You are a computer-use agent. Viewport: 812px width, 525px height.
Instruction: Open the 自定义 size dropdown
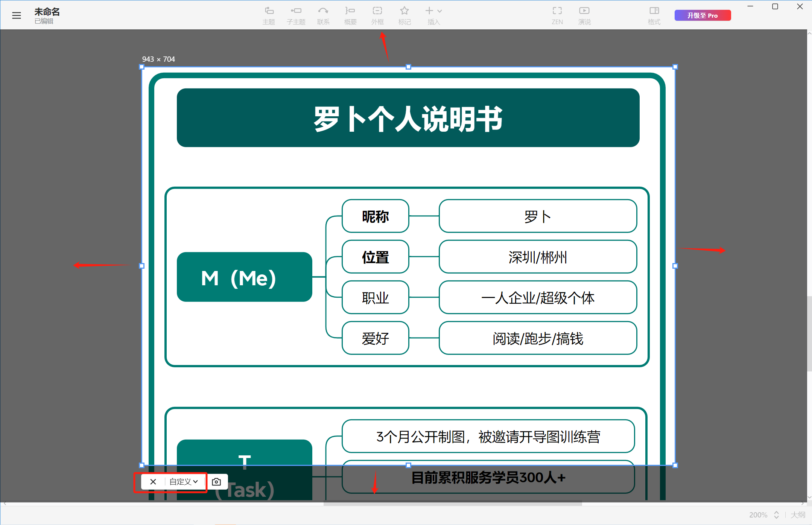tap(184, 482)
